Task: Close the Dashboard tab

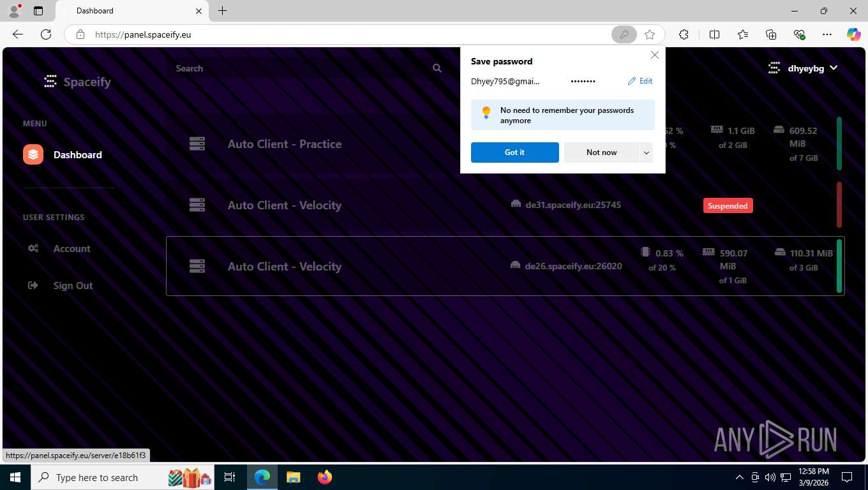Action: (198, 11)
